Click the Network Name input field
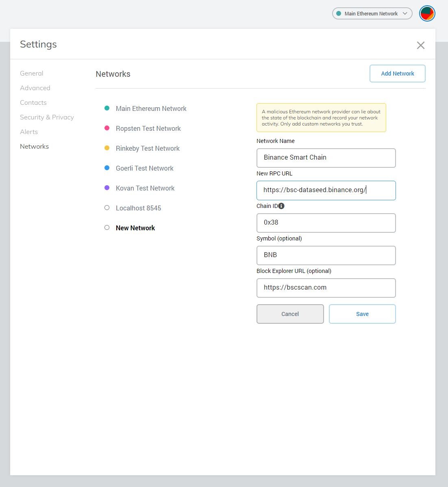 (x=326, y=158)
